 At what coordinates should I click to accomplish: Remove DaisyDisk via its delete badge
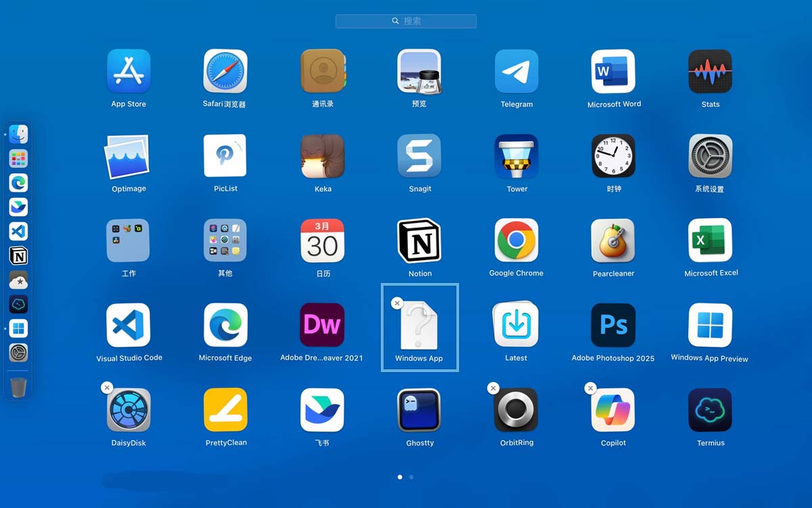[x=106, y=387]
